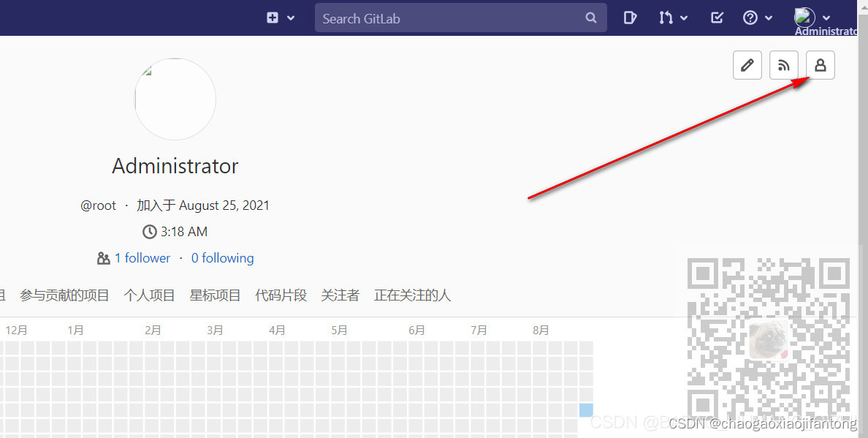Open the 代码片段 tab

coord(281,295)
